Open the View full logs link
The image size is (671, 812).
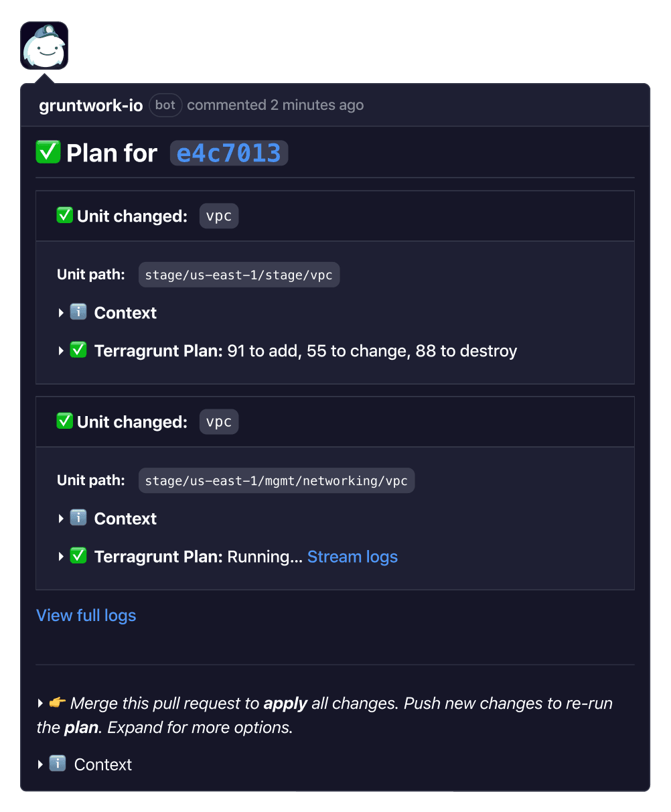click(x=86, y=615)
